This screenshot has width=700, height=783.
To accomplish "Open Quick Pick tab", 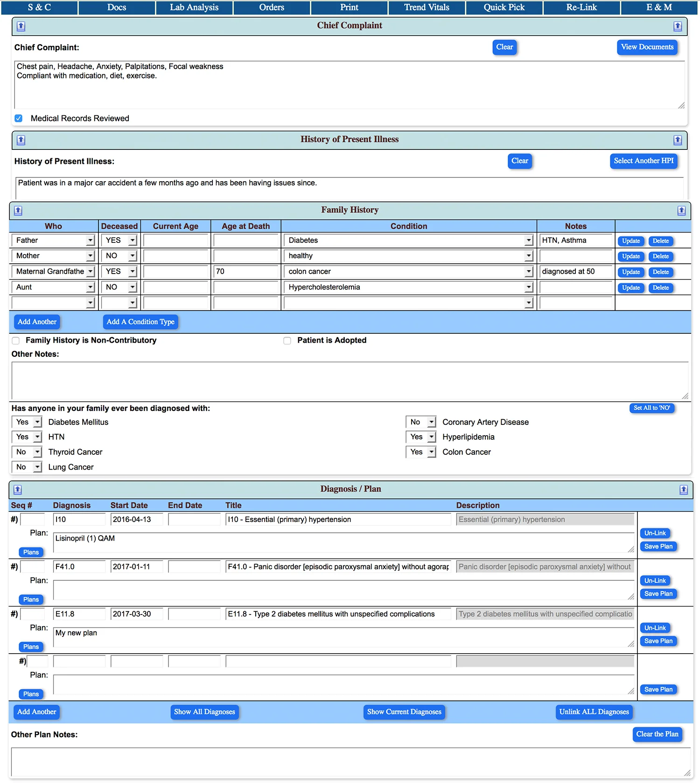I will pyautogui.click(x=504, y=7).
